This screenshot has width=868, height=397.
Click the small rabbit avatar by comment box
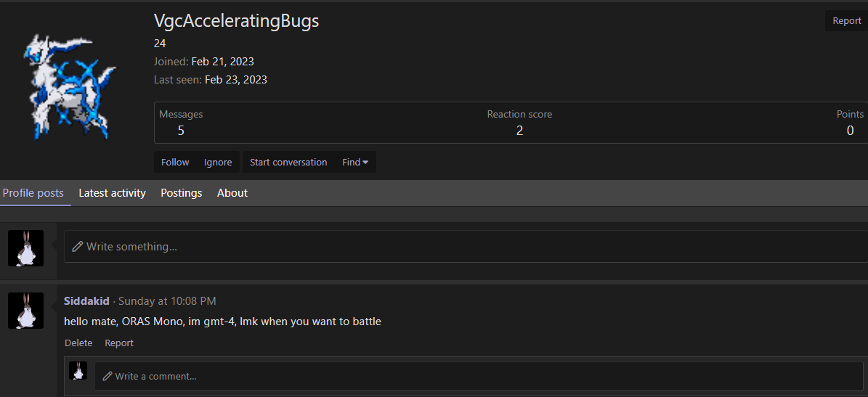tap(78, 370)
